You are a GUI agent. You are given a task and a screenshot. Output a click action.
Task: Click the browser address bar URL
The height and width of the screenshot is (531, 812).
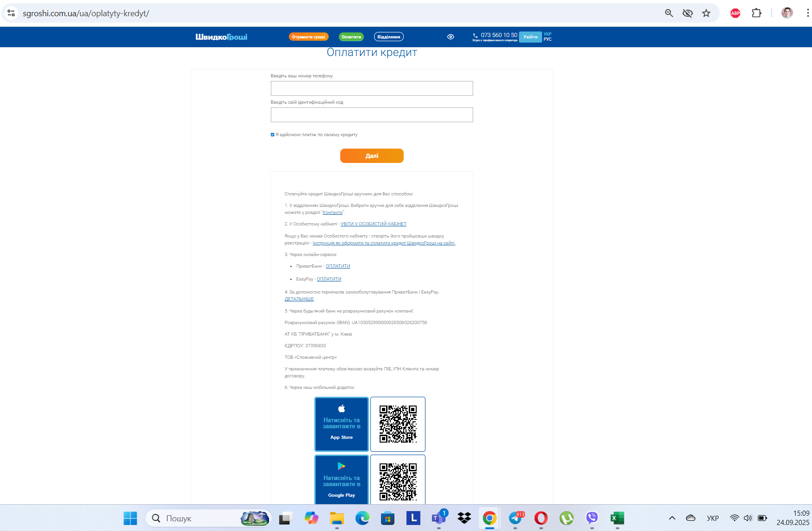[x=86, y=13]
